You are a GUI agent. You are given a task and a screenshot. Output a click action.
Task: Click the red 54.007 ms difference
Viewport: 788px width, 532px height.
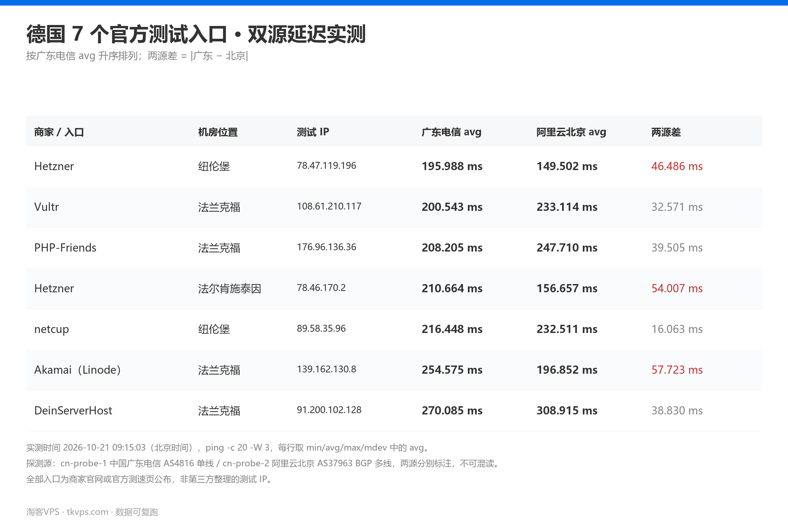(x=677, y=289)
